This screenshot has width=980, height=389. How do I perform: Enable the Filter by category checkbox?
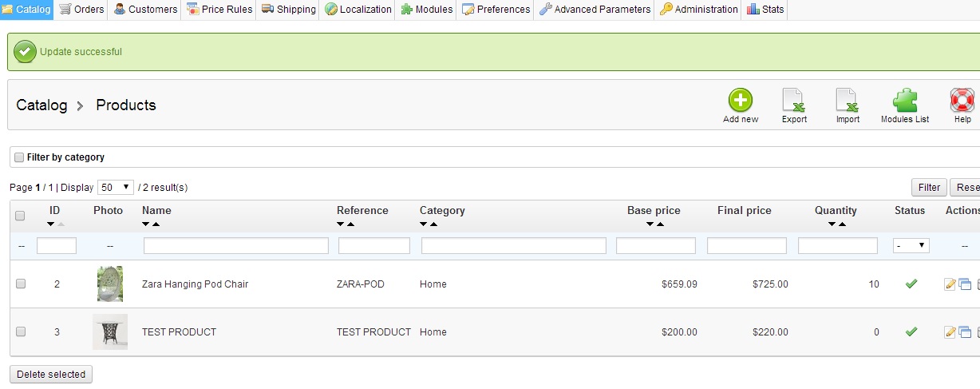(19, 157)
